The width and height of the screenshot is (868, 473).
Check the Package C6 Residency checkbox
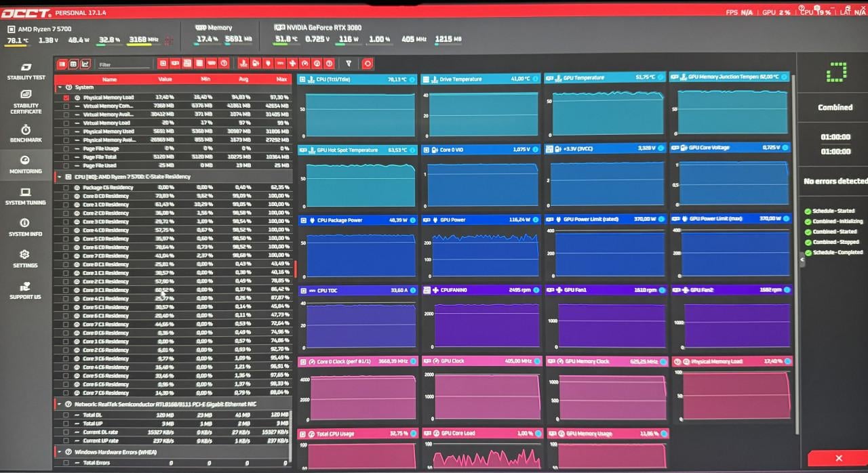[x=66, y=188]
